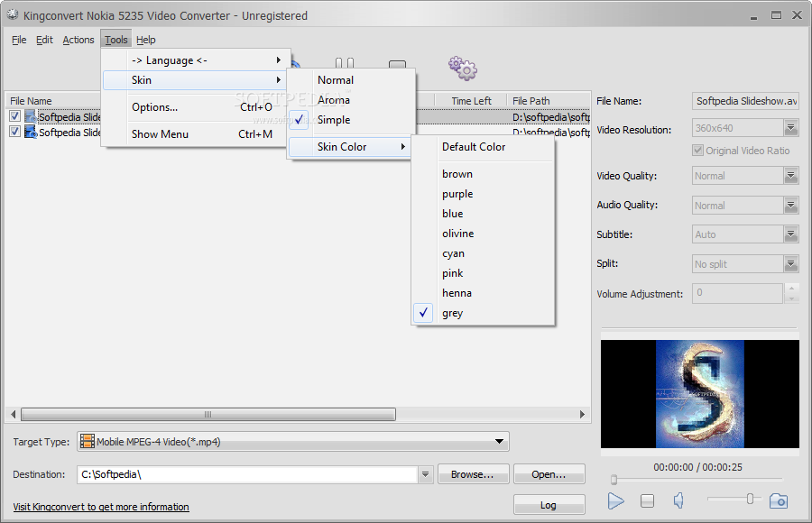This screenshot has height=523, width=812.
Task: Open the Destination path dropdown arrow
Action: (x=425, y=473)
